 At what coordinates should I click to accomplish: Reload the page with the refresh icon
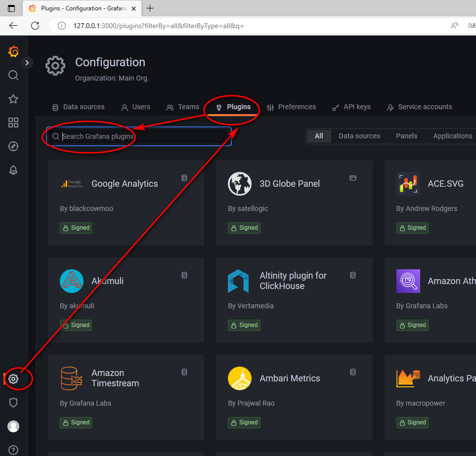(35, 26)
